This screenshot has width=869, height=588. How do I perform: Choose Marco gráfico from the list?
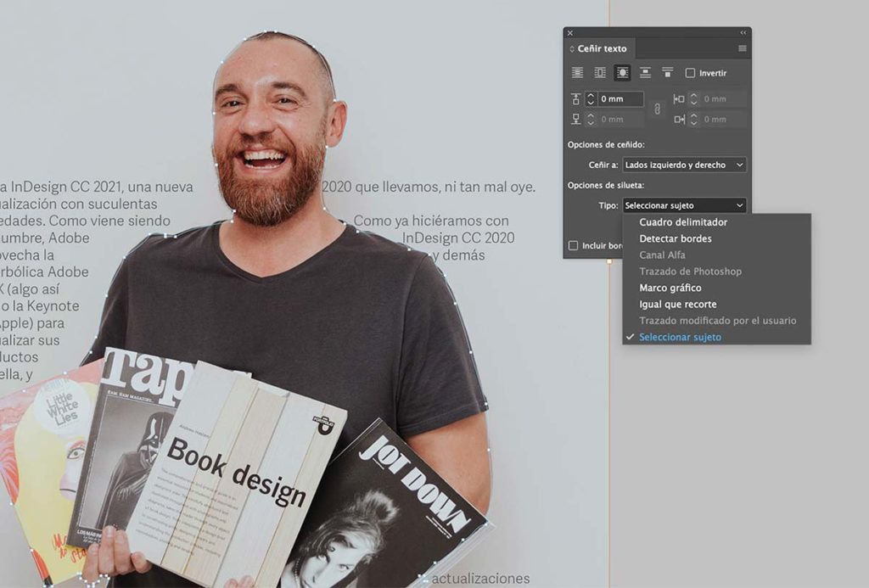[x=716, y=288]
